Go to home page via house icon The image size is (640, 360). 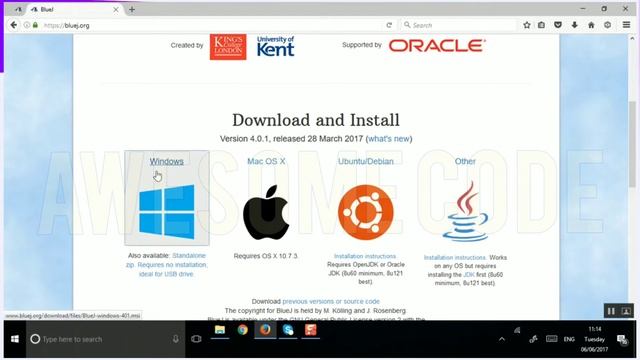(591, 25)
